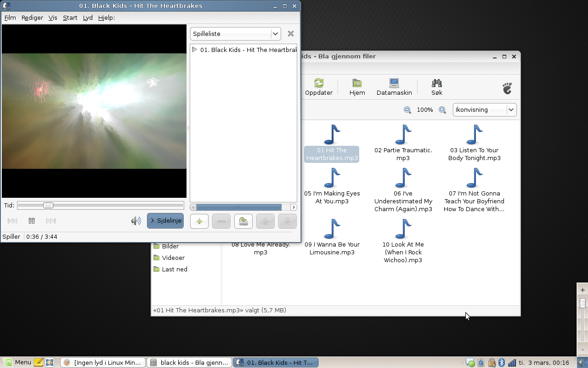Image resolution: width=588 pixels, height=368 pixels.
Task: Click the show desktop icon in panel
Action: coord(50,362)
